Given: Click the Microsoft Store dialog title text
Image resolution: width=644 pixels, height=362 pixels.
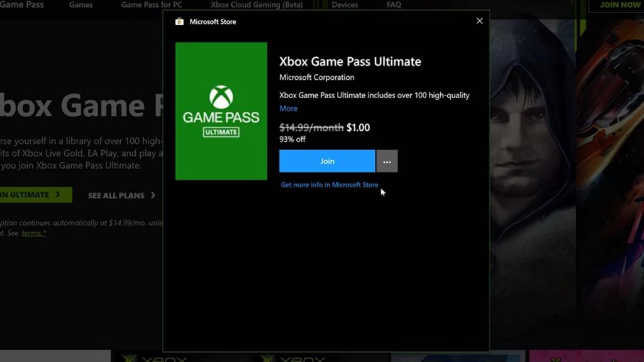Looking at the screenshot, I should coord(213,22).
